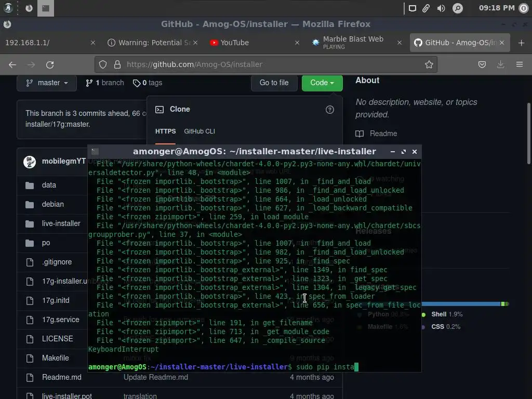Click the installer/17g:master comparison text

[x=58, y=125]
